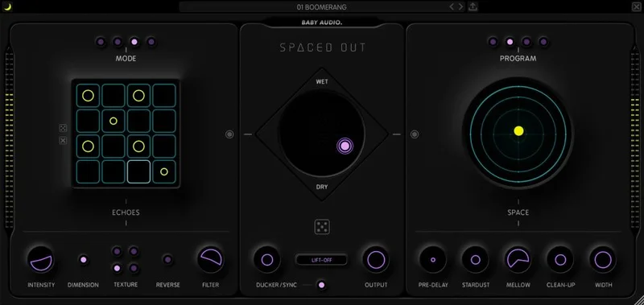Open the 01 BOOMERANG preset name field
This screenshot has height=305, width=644.
pyautogui.click(x=321, y=7)
